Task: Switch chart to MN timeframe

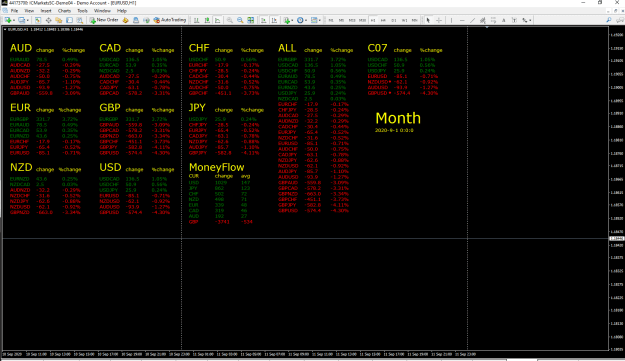Action: coord(415,20)
